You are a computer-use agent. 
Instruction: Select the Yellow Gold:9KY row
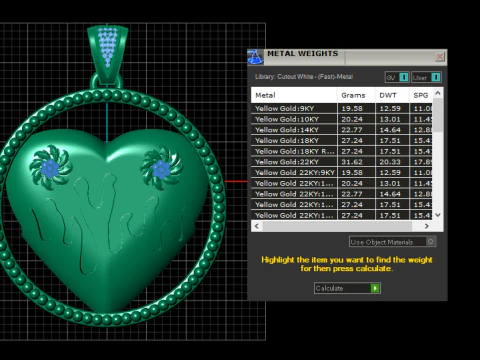point(342,108)
